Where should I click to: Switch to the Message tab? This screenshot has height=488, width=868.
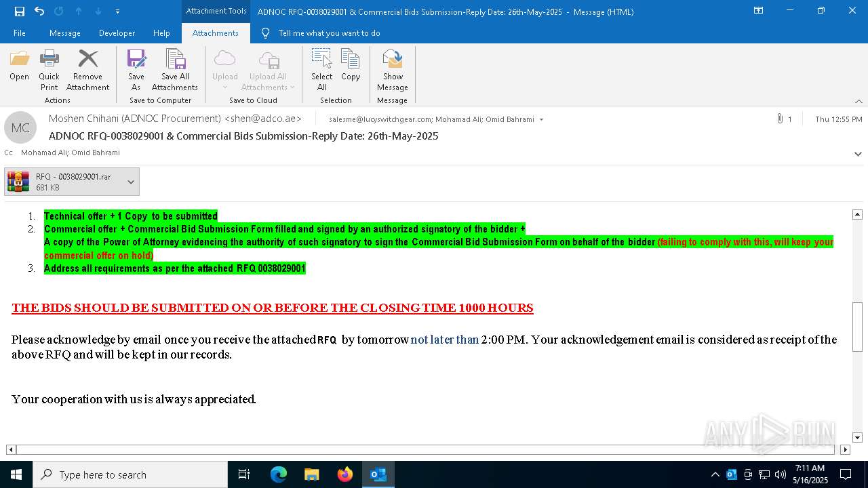(65, 33)
